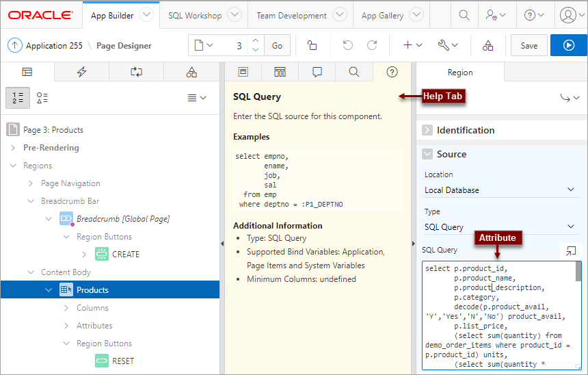Select Page 3: Products root node
Screen dimensions: 588x375
[x=53, y=130]
